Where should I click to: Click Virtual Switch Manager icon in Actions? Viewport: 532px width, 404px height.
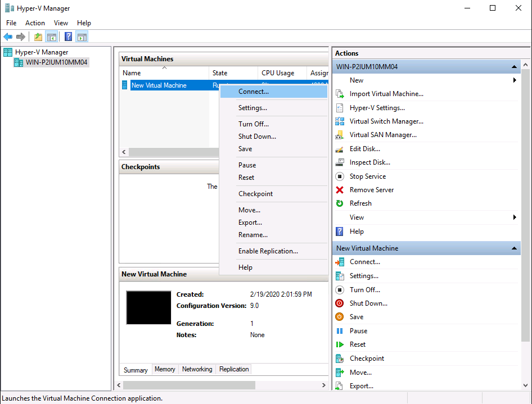click(340, 121)
